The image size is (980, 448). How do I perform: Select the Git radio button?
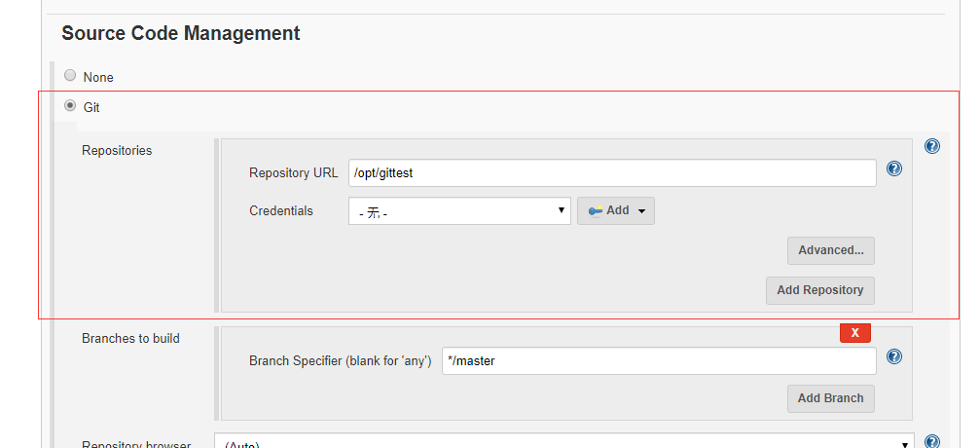tap(70, 106)
